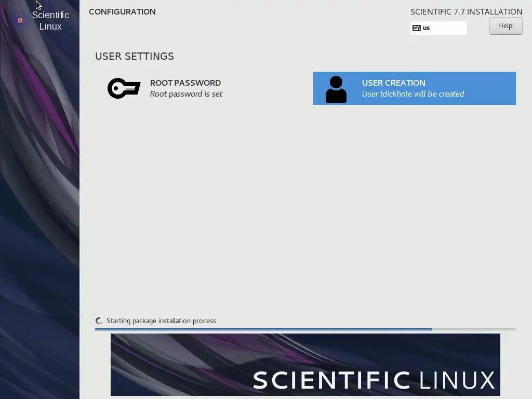The width and height of the screenshot is (532, 399).
Task: Select the us keyboard layout field
Action: click(x=438, y=28)
